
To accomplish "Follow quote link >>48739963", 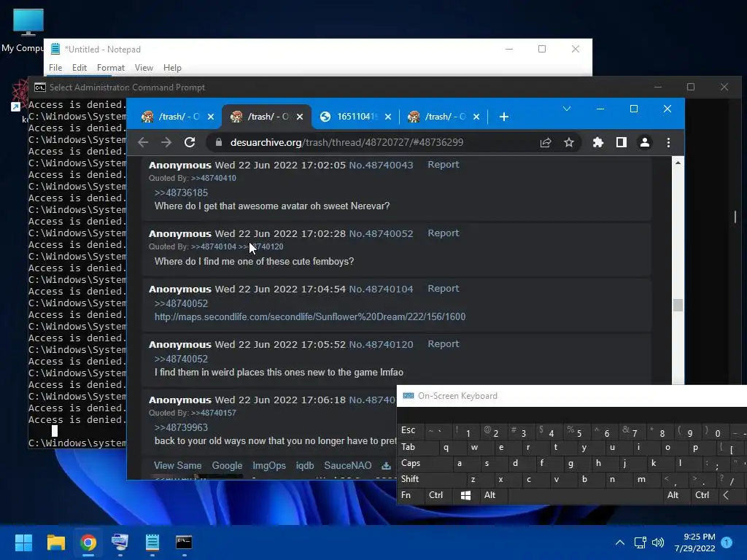I will (x=181, y=427).
